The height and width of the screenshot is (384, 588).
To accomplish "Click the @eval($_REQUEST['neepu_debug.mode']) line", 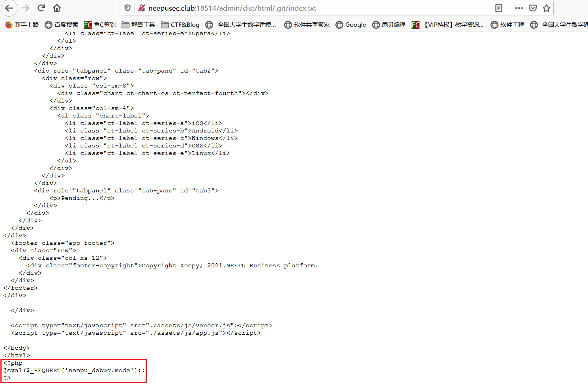I will [x=75, y=371].
